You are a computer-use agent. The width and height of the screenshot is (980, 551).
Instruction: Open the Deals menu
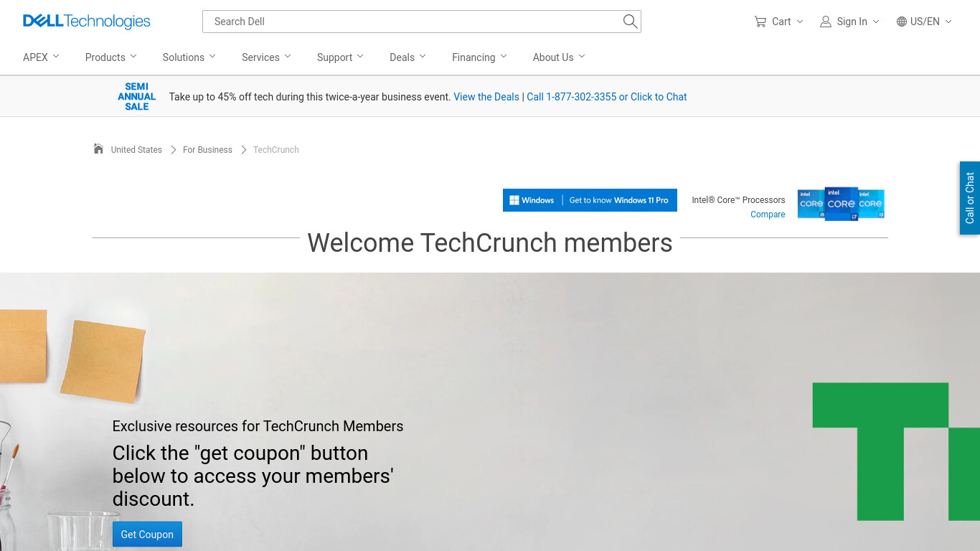(408, 57)
